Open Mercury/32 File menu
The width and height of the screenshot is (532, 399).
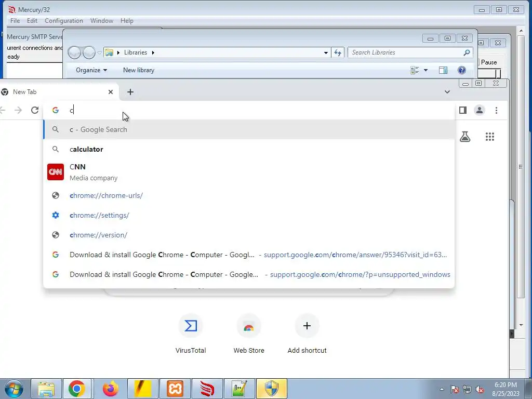coord(15,21)
